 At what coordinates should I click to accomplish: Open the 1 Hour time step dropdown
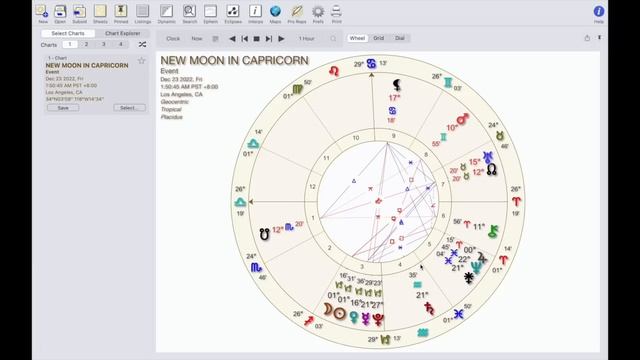307,38
